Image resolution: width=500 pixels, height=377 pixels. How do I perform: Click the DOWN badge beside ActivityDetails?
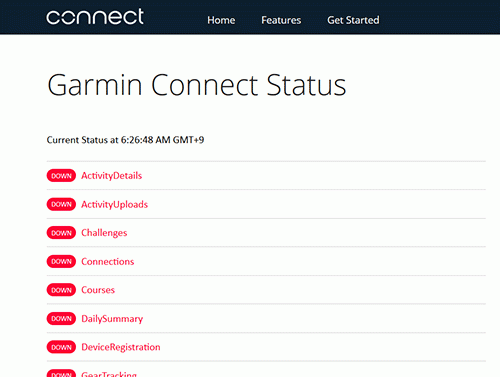(61, 176)
